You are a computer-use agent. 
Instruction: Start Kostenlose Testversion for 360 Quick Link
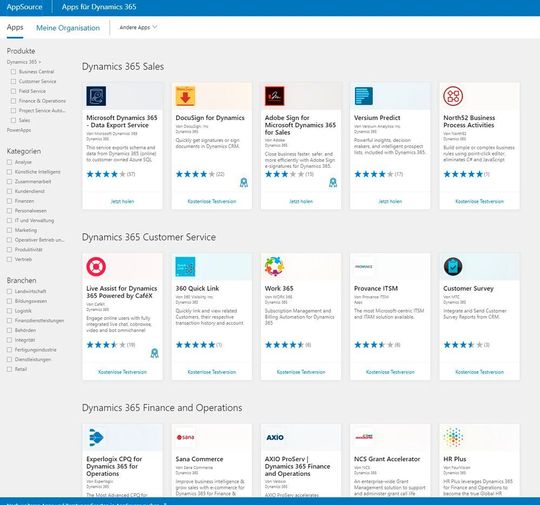pos(212,372)
